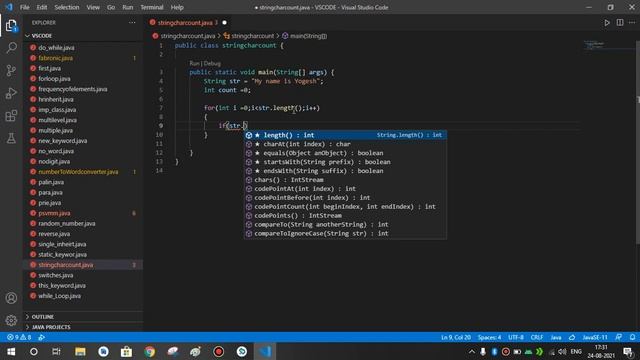Open the Accounts menu icon
The width and height of the screenshot is (640, 360).
pos(11,298)
